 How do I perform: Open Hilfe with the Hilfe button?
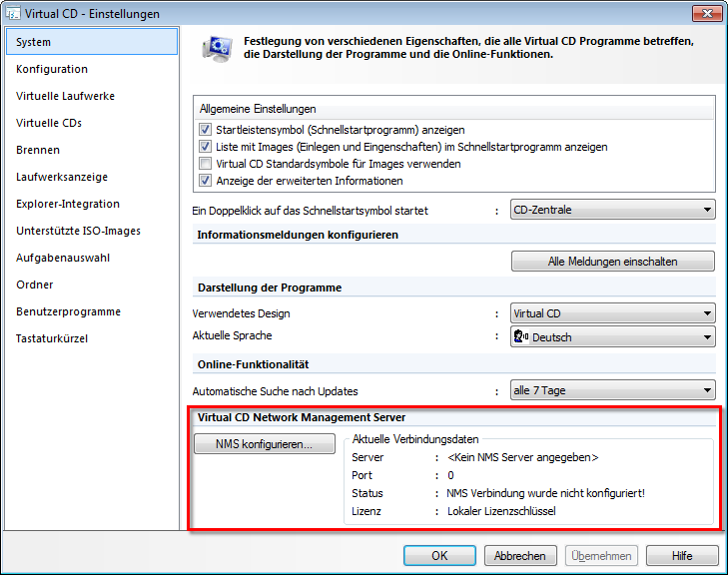click(x=682, y=555)
